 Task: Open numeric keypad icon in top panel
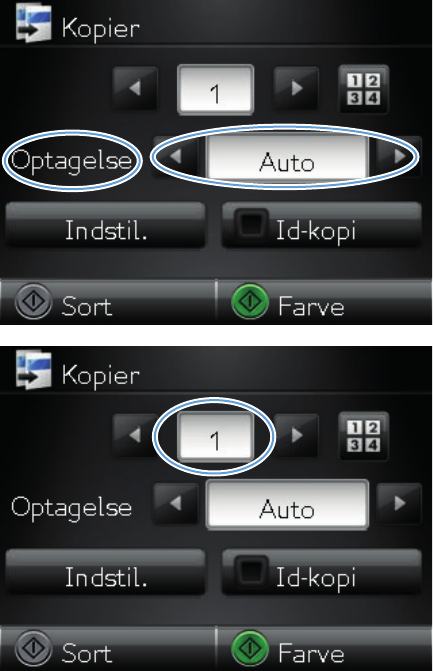tap(363, 89)
